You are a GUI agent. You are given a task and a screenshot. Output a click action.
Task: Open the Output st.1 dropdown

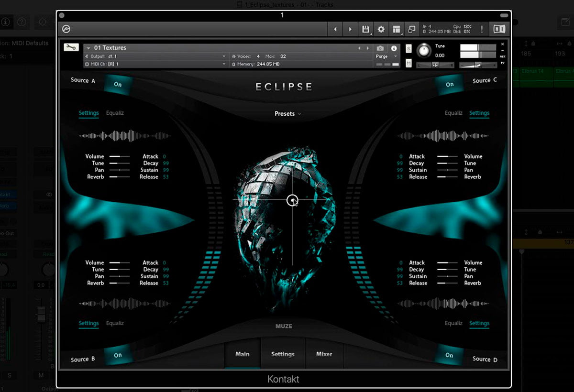click(155, 56)
